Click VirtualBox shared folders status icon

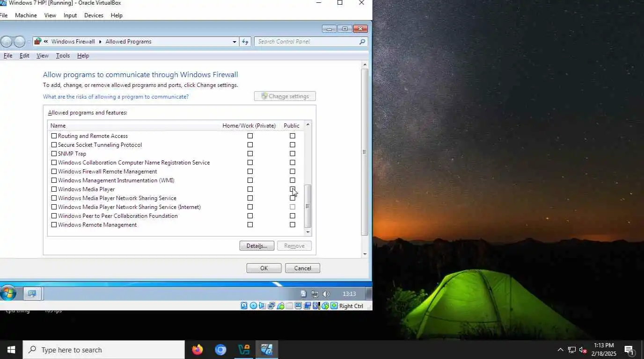[289, 306]
